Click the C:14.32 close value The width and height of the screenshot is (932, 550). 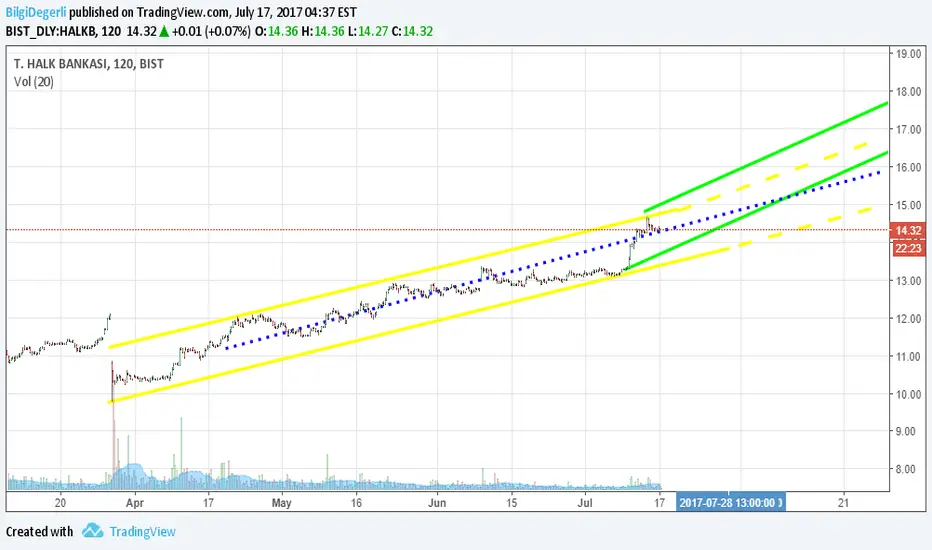413,32
